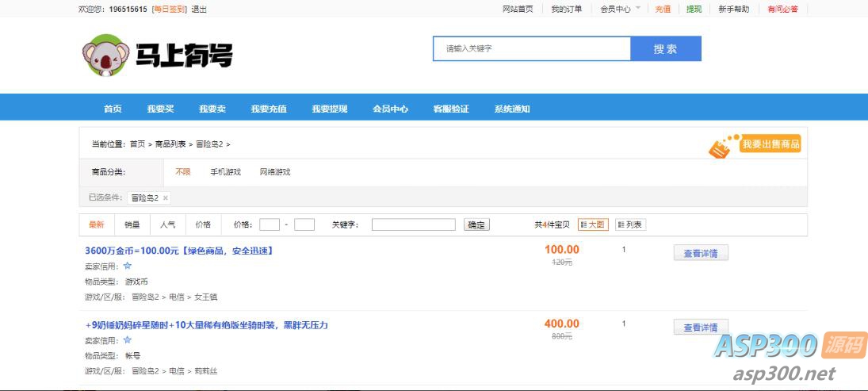This screenshot has height=391, width=868.
Task: Open 网站首页 top link
Action: click(x=518, y=9)
